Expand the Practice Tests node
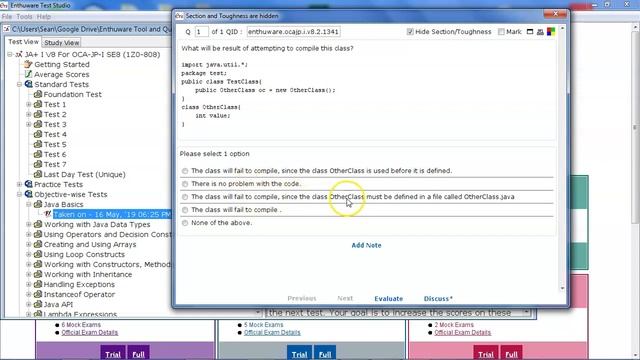 [19, 184]
